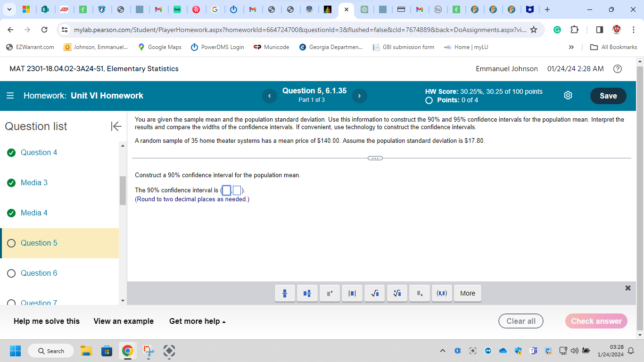Insert an ordered pair template
Screen dimensions: 644x362
(442, 293)
